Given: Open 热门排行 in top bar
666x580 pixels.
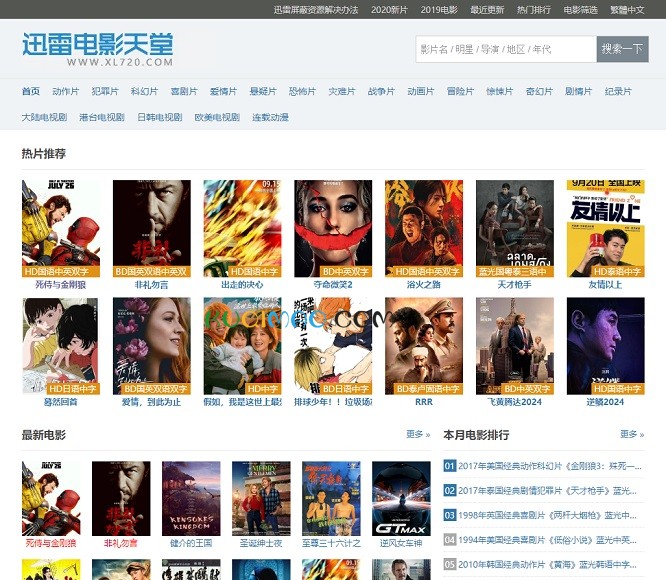Looking at the screenshot, I should point(533,10).
